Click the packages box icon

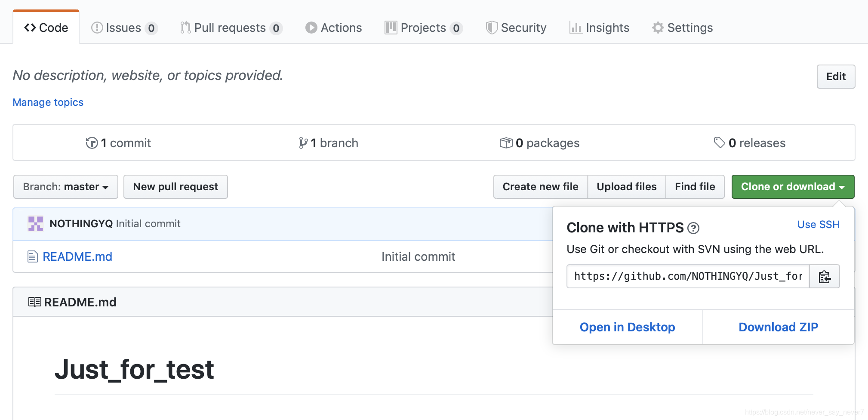point(506,143)
